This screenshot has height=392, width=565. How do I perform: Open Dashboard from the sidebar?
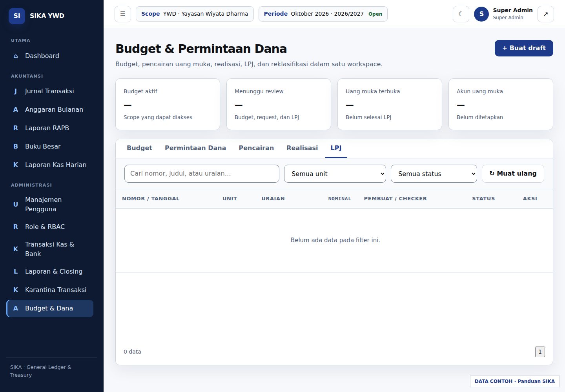pos(50,56)
